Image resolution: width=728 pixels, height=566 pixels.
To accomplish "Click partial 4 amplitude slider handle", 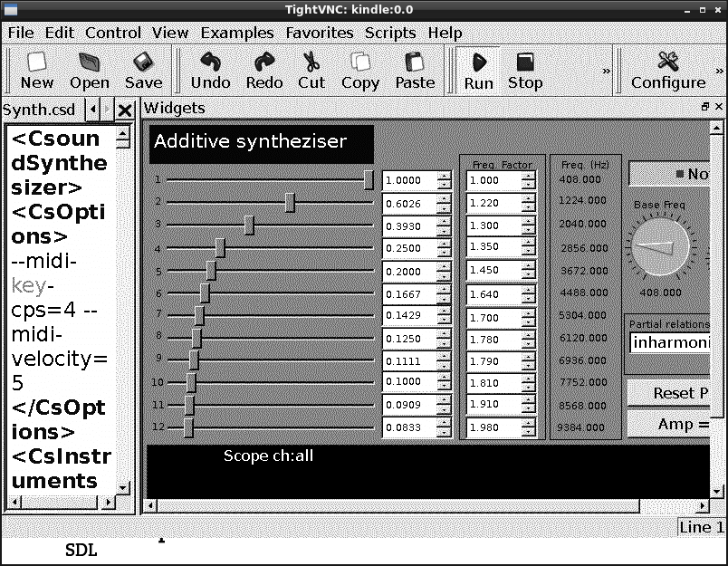I will pyautogui.click(x=220, y=248).
